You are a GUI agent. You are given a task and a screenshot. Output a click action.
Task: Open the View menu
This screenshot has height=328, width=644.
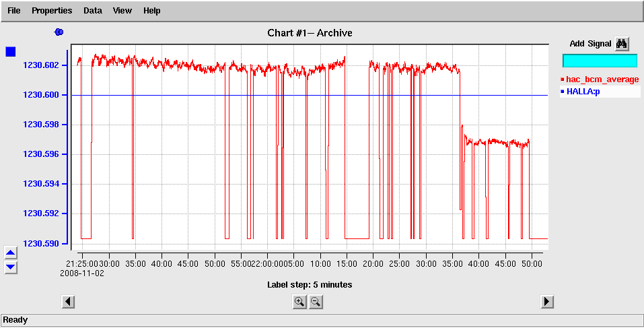coord(122,11)
